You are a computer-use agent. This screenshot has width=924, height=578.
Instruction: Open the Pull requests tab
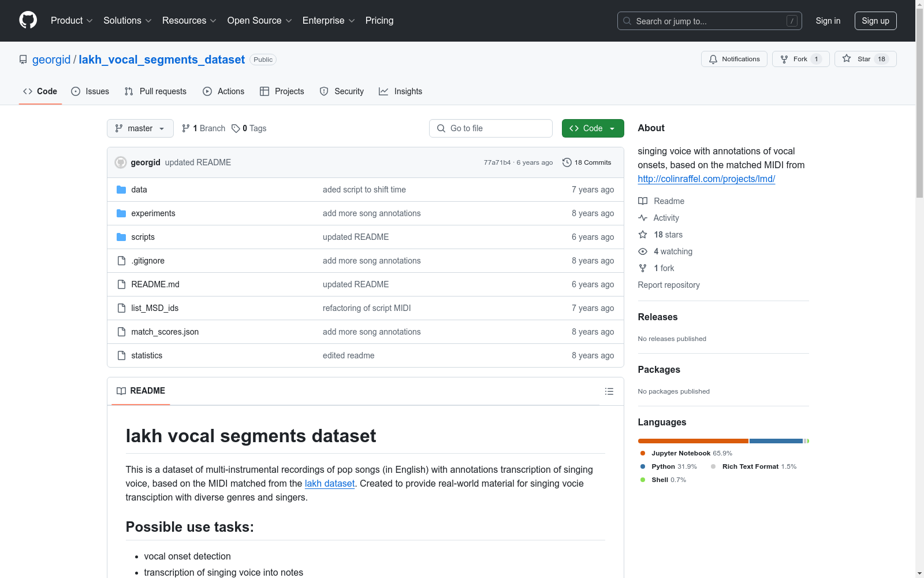155,91
